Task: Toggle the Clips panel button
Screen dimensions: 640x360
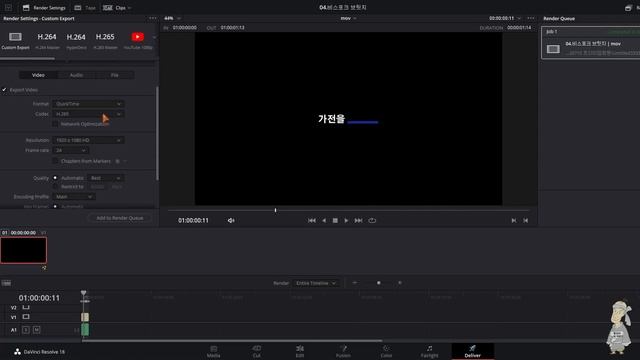Action: coord(117,8)
